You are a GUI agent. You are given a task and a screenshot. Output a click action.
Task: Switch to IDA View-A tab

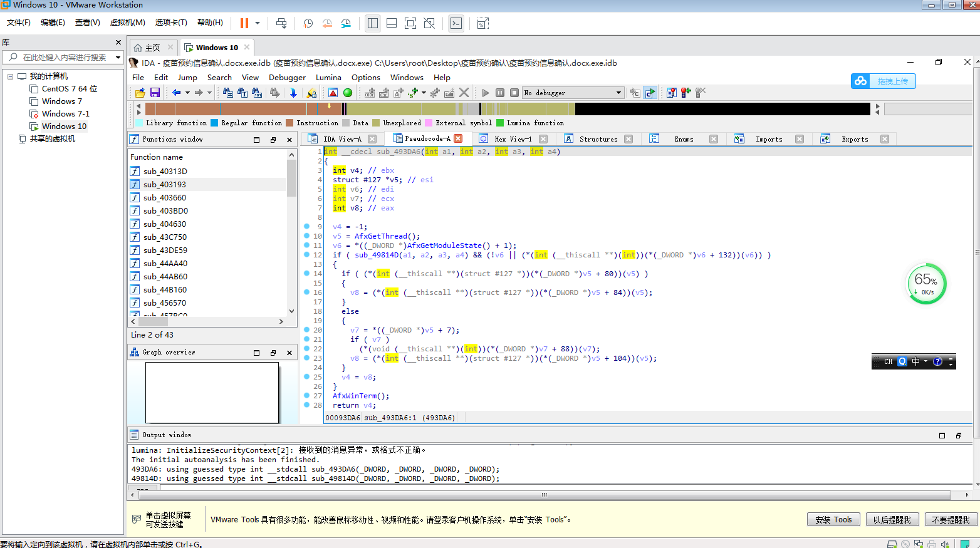click(342, 139)
